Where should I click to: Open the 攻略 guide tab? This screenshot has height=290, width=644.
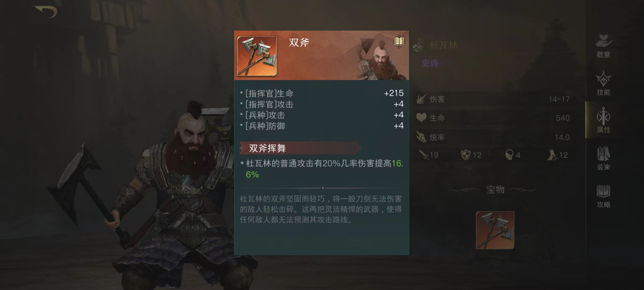603,195
